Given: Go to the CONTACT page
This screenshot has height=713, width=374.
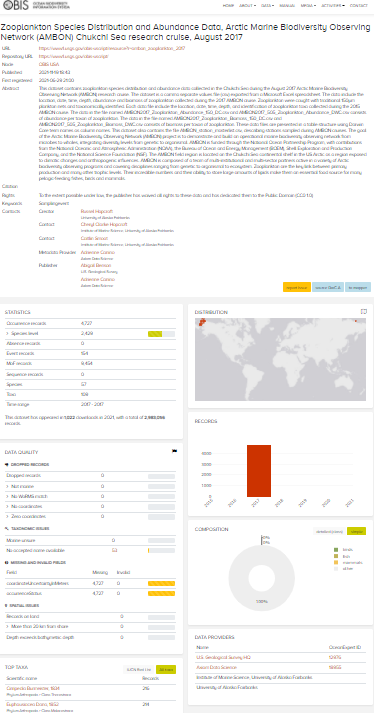Looking at the screenshot, I should [359, 5].
